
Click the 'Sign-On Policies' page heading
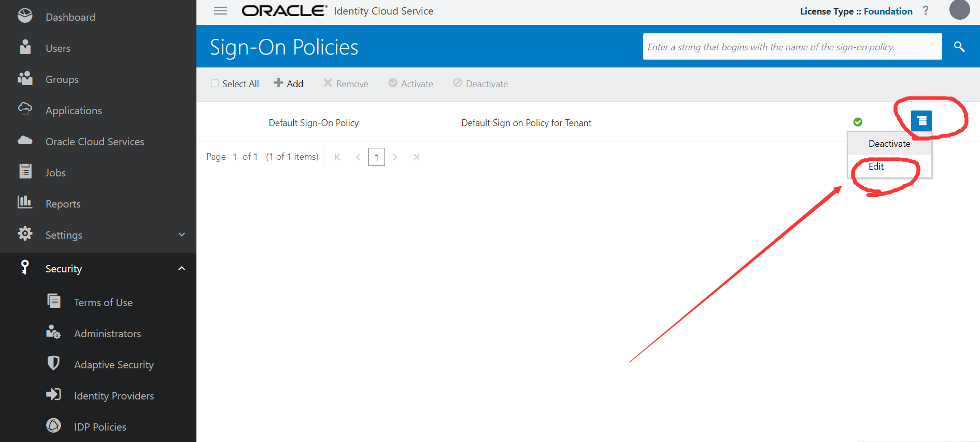tap(284, 47)
